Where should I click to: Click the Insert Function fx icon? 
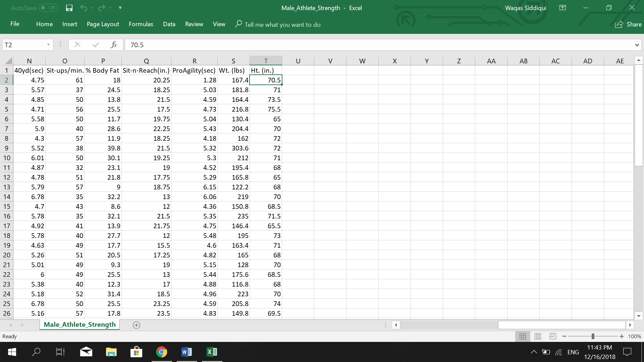pos(114,45)
